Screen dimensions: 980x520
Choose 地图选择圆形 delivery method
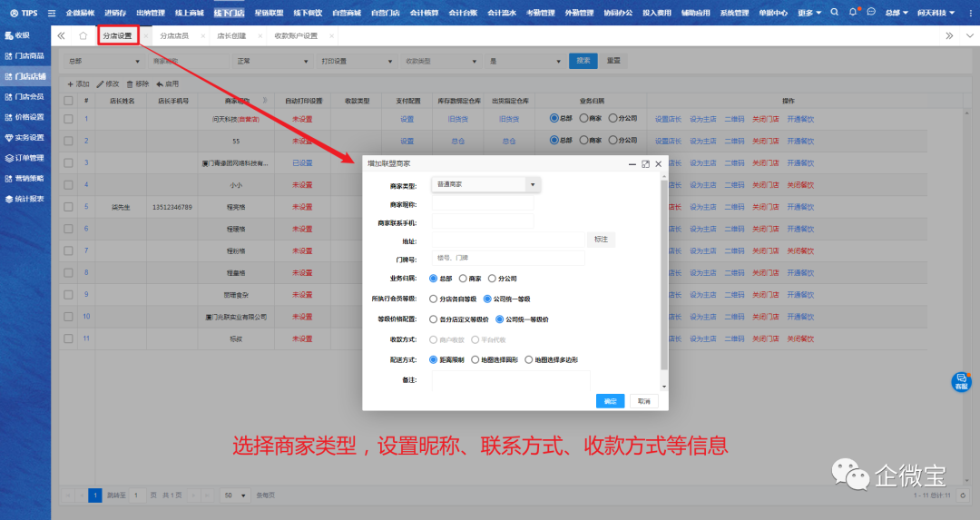tap(475, 359)
